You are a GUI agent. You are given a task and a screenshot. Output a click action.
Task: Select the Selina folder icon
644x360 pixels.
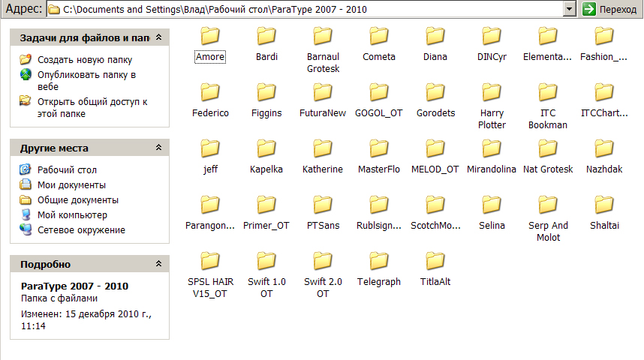point(491,205)
